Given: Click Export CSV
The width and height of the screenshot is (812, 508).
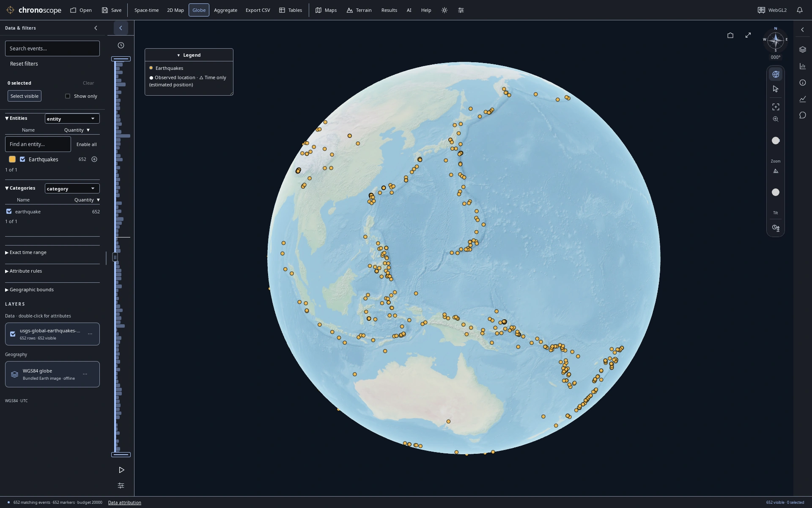Looking at the screenshot, I should click(258, 10).
